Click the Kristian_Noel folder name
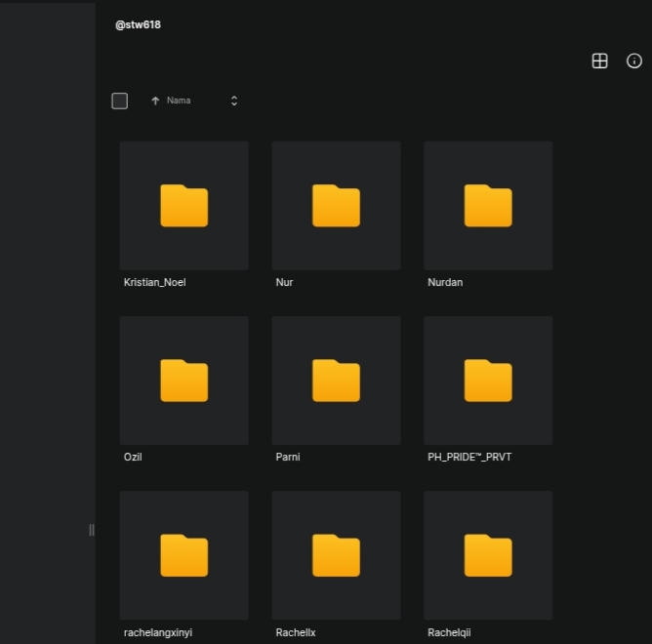 (154, 282)
